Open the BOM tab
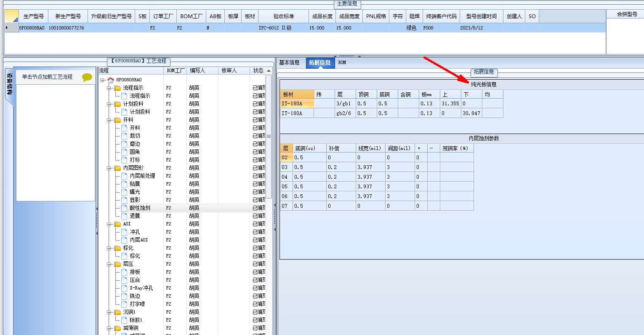This screenshot has height=335, width=644. pyautogui.click(x=342, y=63)
